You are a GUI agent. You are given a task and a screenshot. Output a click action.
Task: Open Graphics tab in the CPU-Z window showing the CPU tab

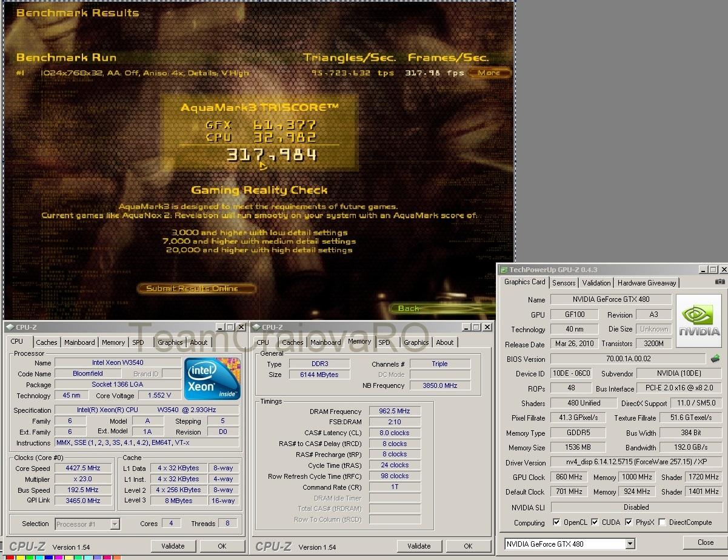[170, 342]
